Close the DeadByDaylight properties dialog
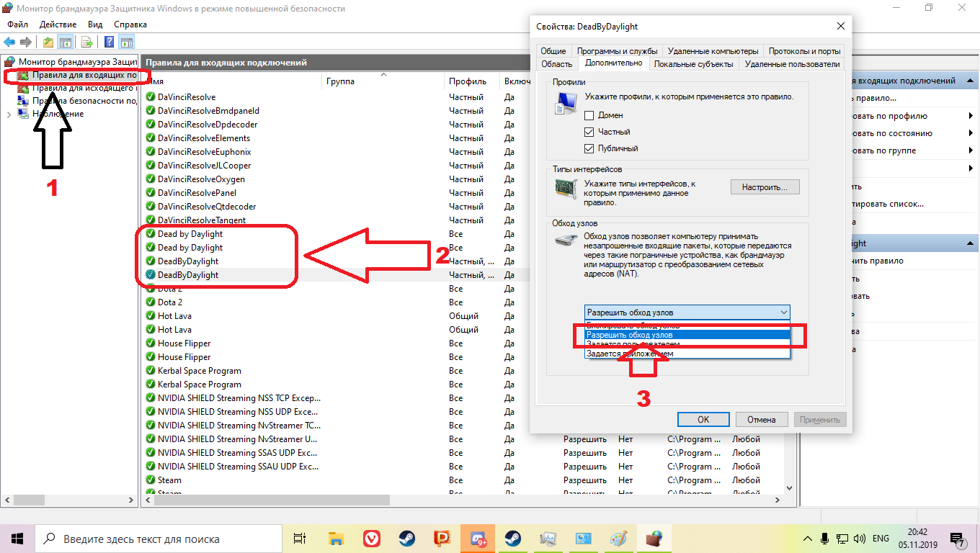Viewport: 980px width, 553px height. click(840, 26)
